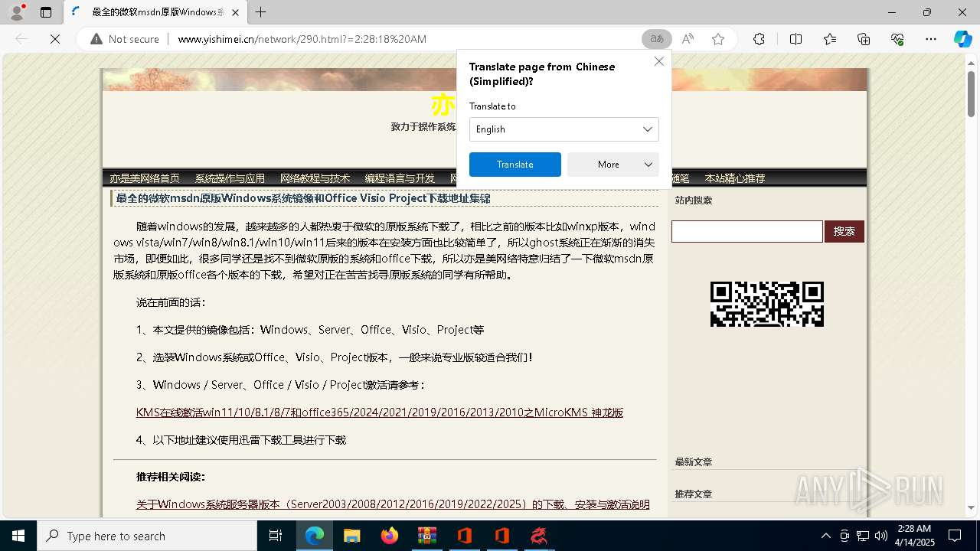Click the 搜索 search button
Image resolution: width=980 pixels, height=551 pixels.
844,231
